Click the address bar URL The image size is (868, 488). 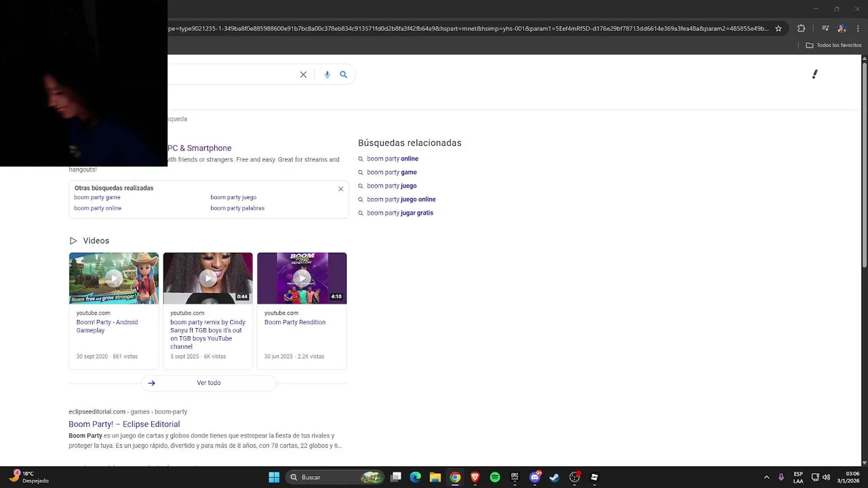pos(468,28)
